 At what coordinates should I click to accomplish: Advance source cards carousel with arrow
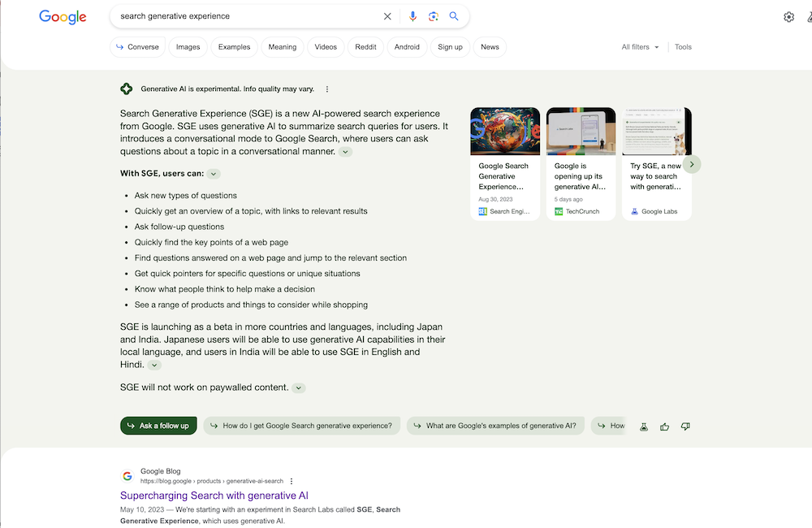click(691, 164)
